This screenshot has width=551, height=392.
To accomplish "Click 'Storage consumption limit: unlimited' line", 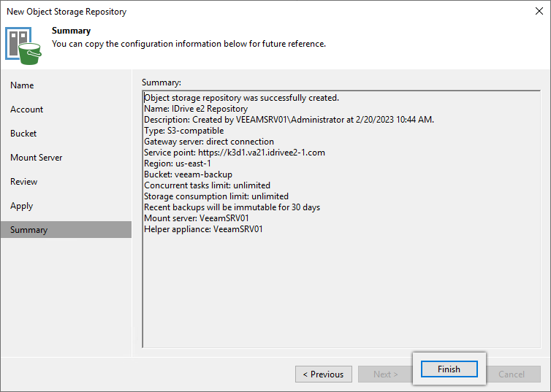I will pos(216,196).
